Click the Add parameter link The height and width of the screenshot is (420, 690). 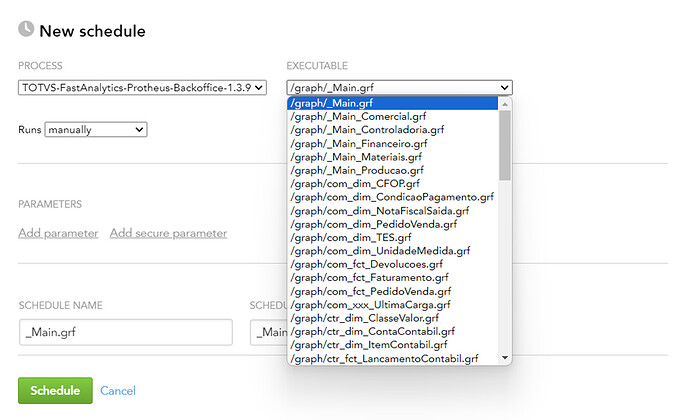tap(58, 233)
